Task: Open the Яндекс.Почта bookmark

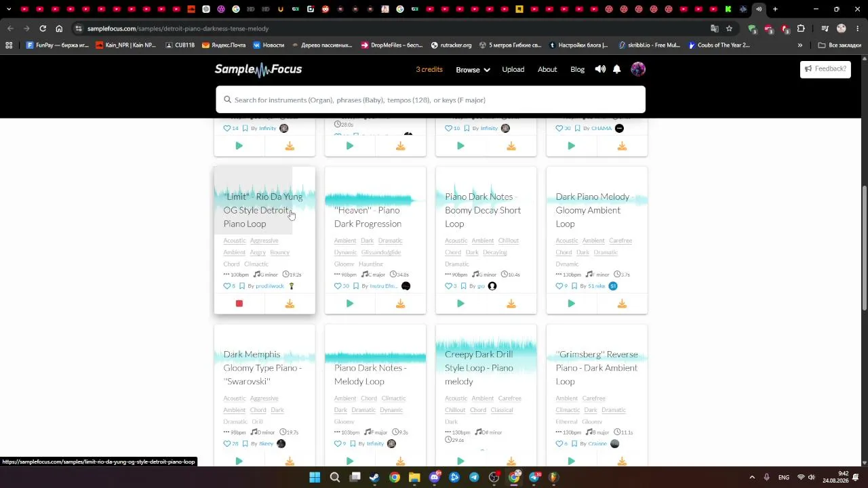Action: point(224,45)
